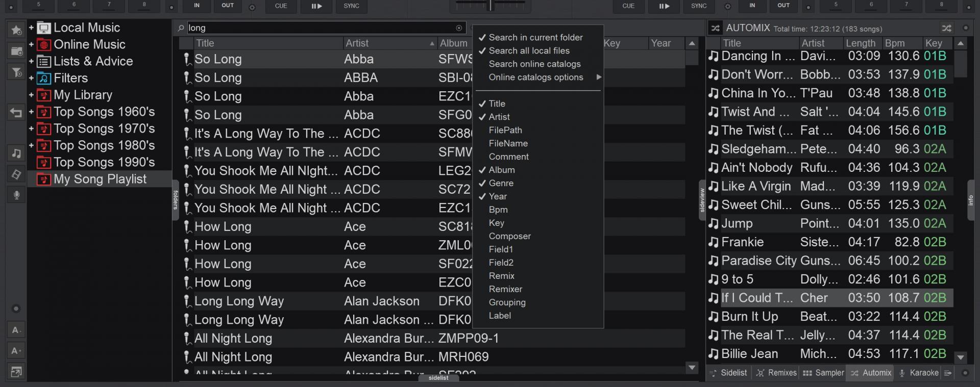This screenshot has height=387, width=980.
Task: Switch to Automix tab
Action: (871, 373)
